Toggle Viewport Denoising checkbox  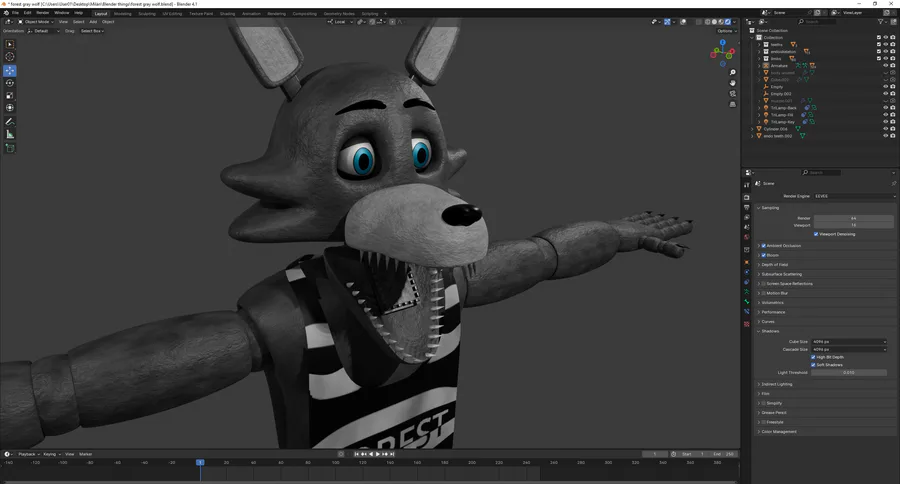click(816, 234)
